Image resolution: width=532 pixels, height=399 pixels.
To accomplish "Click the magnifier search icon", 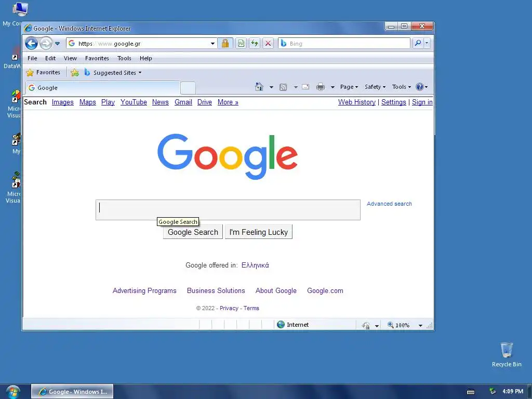I will tap(418, 43).
